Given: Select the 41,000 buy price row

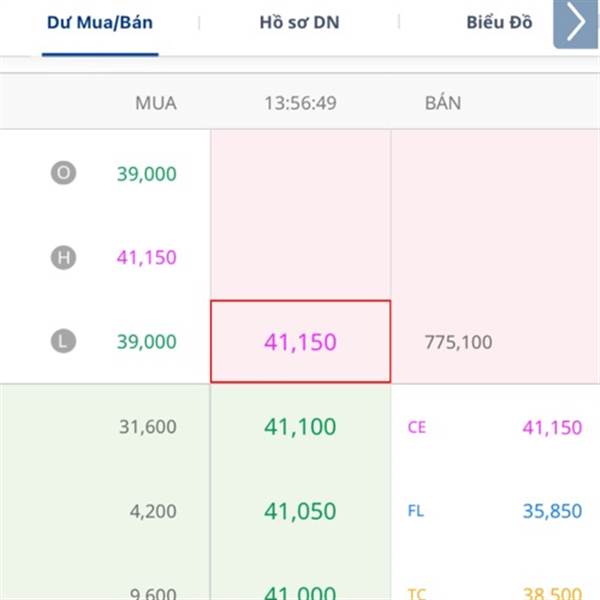Looking at the screenshot, I should tap(300, 592).
